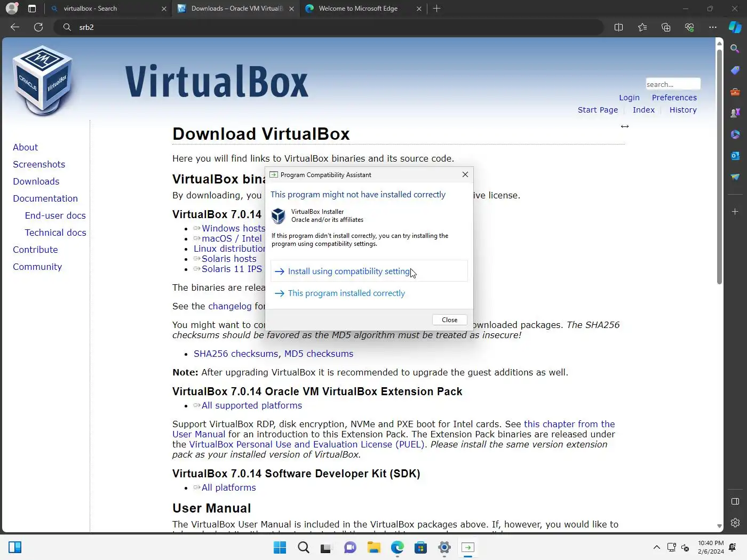The height and width of the screenshot is (560, 747).
Task: Switch to the virtualbox - Search tab
Action: click(107, 9)
